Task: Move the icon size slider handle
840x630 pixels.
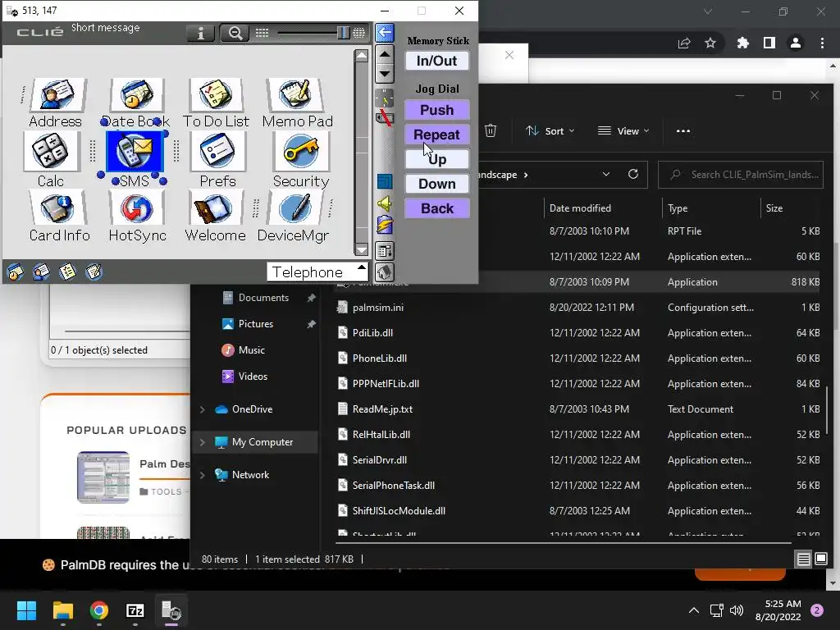Action: 344,33
